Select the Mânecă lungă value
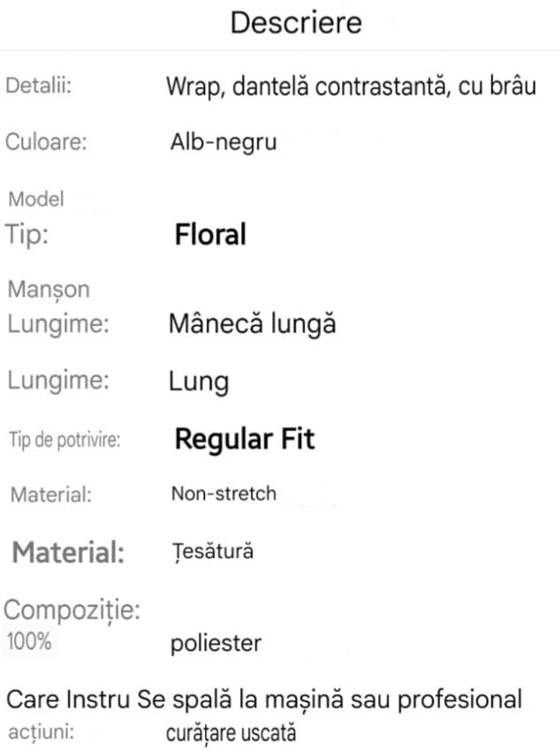The height and width of the screenshot is (751, 560). pyautogui.click(x=252, y=324)
